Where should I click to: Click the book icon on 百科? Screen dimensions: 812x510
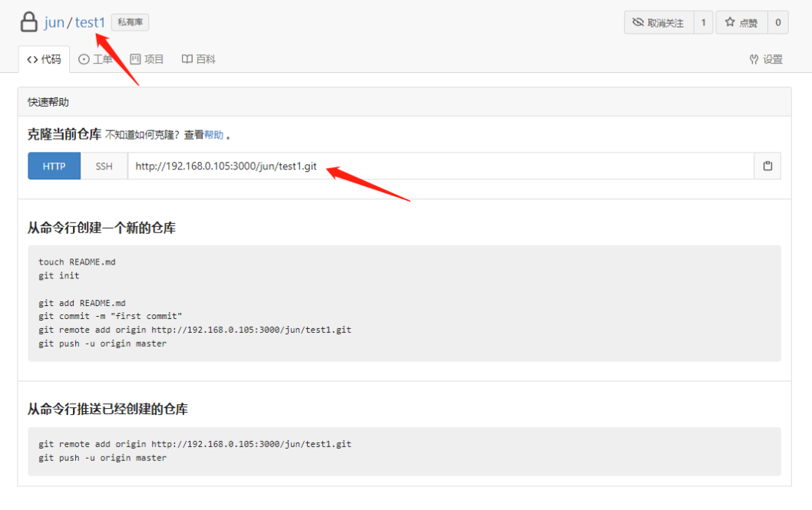(x=187, y=59)
